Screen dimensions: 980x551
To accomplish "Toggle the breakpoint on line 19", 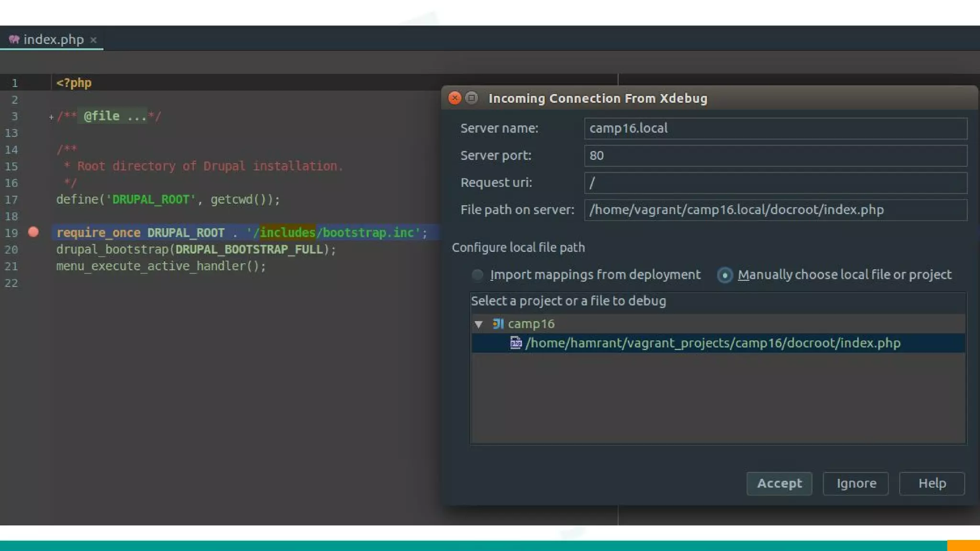I will (x=33, y=232).
